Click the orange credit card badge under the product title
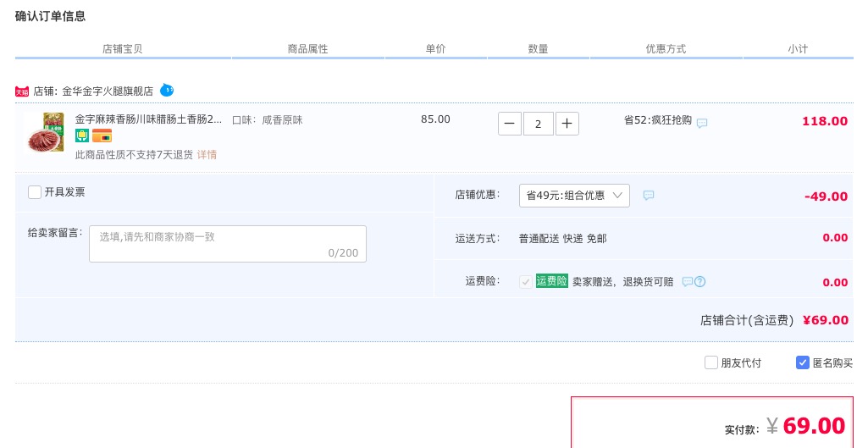Image resolution: width=868 pixels, height=448 pixels. coord(102,136)
